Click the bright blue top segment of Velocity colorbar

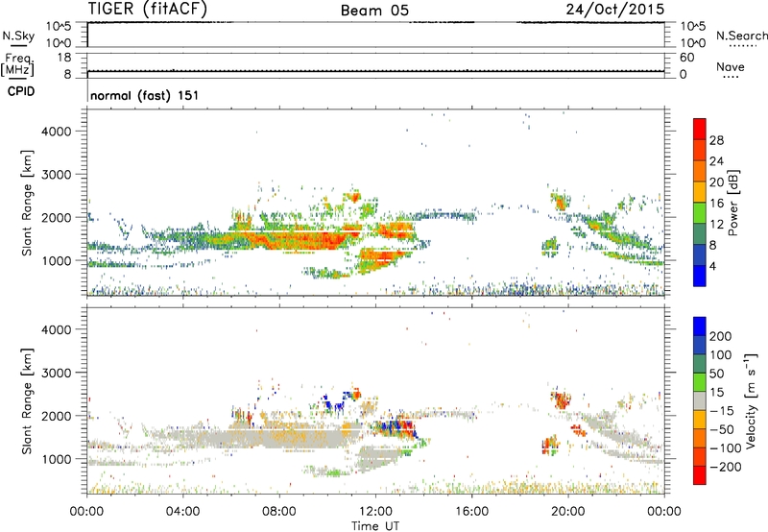click(x=700, y=326)
